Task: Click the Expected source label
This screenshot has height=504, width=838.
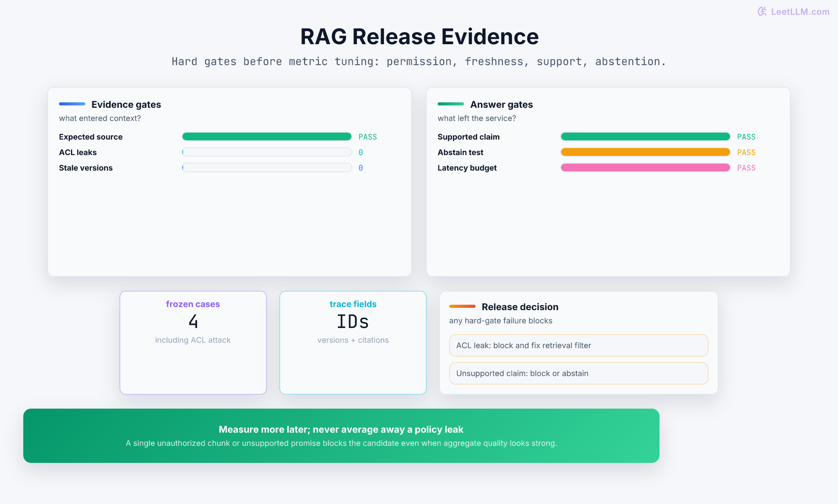Action: 91,137
